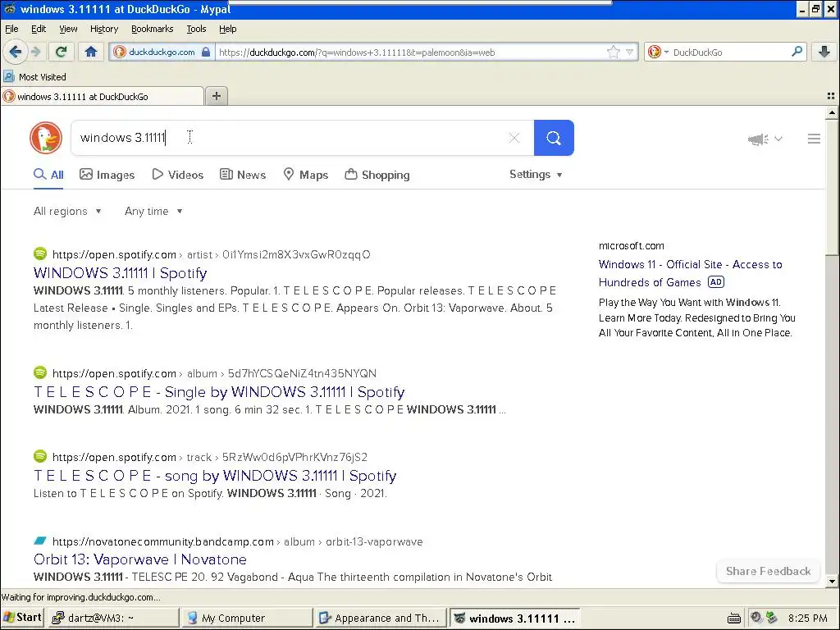Choose search engine in toolbar search box
The height and width of the screenshot is (630, 840).
[658, 52]
